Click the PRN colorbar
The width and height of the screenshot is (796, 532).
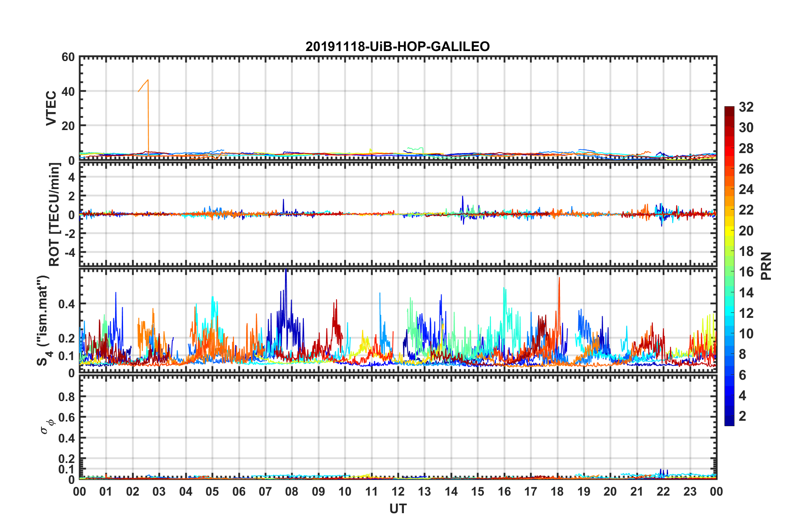click(729, 266)
